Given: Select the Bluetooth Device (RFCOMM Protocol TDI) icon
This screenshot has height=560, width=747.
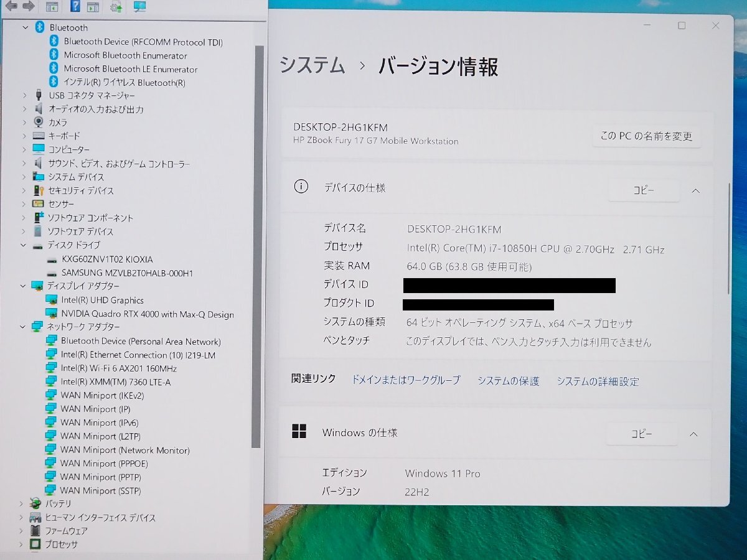Looking at the screenshot, I should point(54,42).
